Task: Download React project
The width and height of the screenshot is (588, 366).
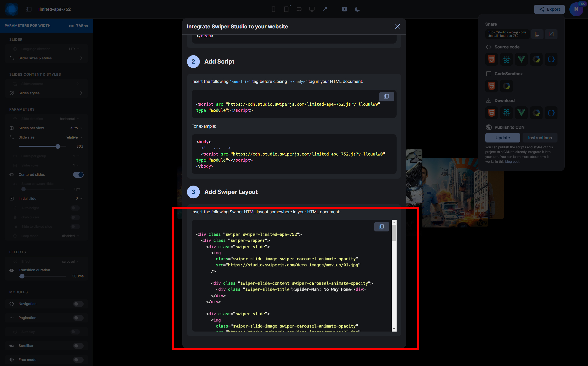Action: [506, 113]
